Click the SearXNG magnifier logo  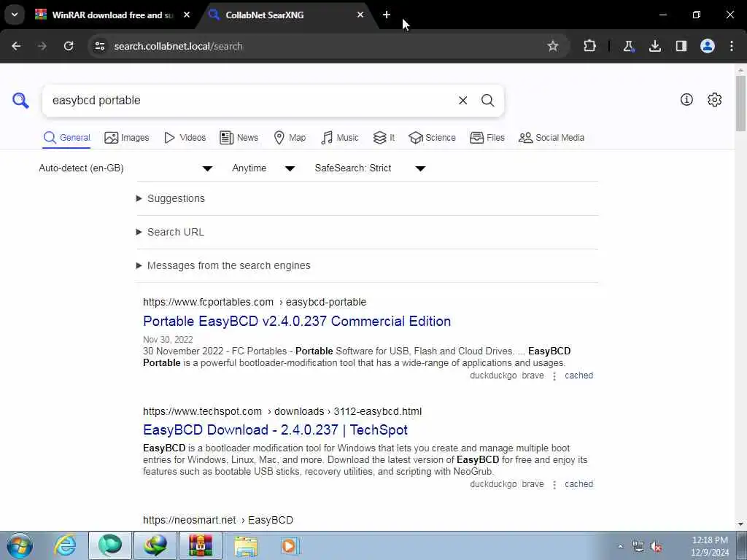(x=20, y=101)
